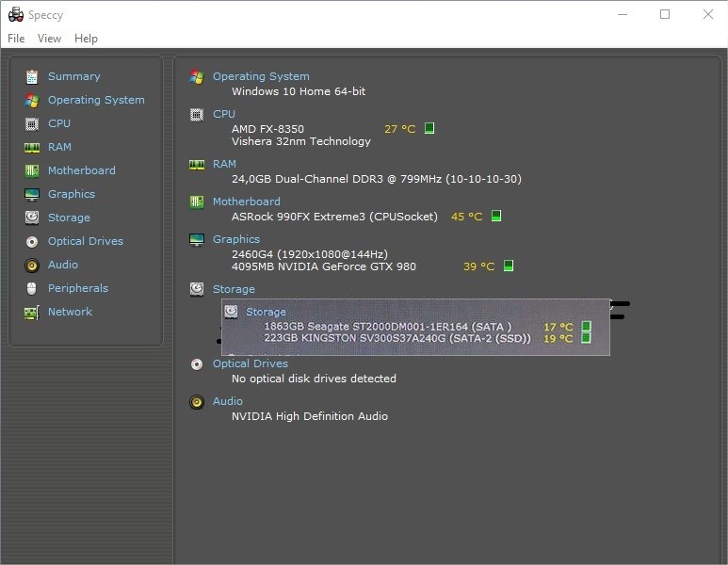Image resolution: width=728 pixels, height=565 pixels.
Task: Click the CPU temperature reading 27 °C
Action: 399,129
